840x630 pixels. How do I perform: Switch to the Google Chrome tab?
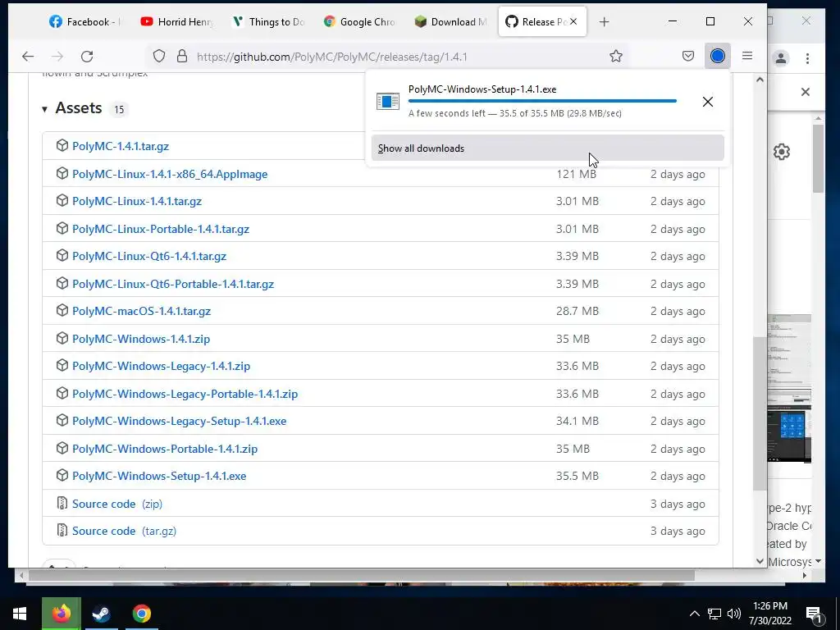tap(359, 22)
